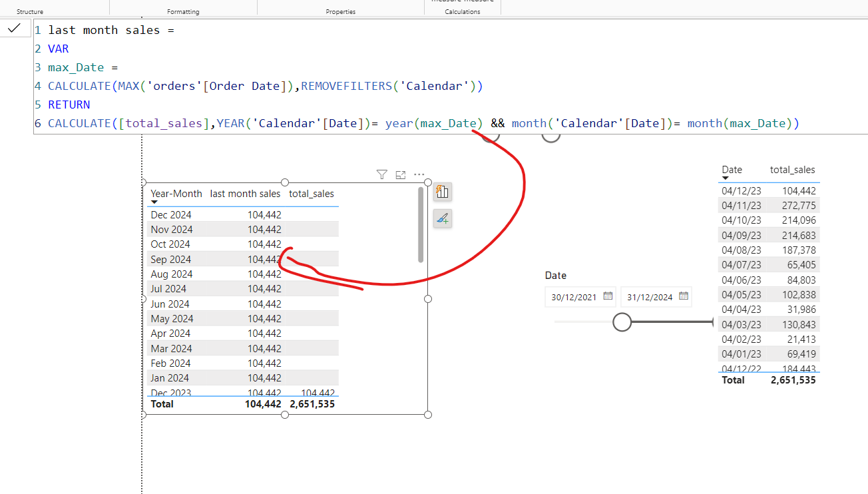Open the calendar picker for the end date

[683, 296]
